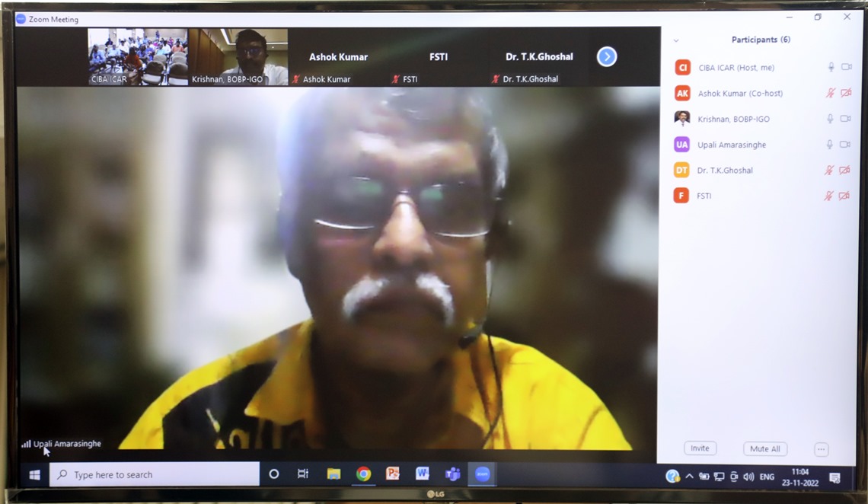Collapse the Participants panel with the chevron
Image resolution: width=868 pixels, height=504 pixels.
click(x=676, y=40)
